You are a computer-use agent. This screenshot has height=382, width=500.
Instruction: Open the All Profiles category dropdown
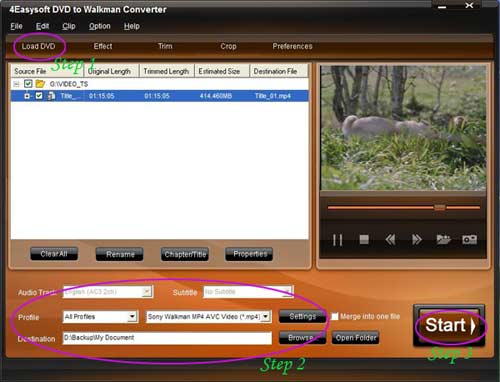click(x=132, y=316)
